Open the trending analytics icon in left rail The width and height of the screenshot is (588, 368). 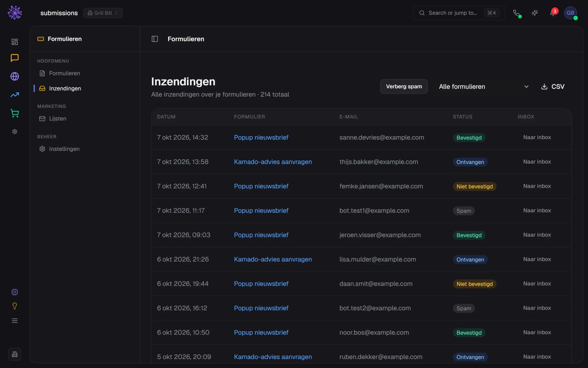tap(15, 95)
